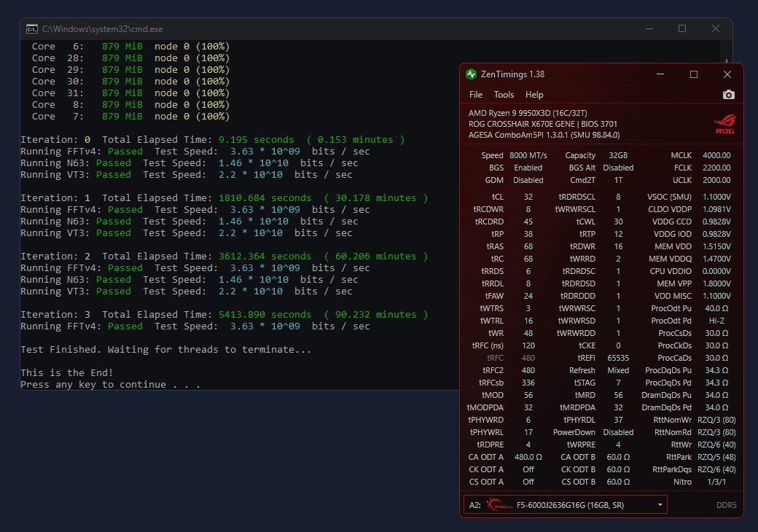Click the Iteration 3 elapsed time line

(224, 315)
